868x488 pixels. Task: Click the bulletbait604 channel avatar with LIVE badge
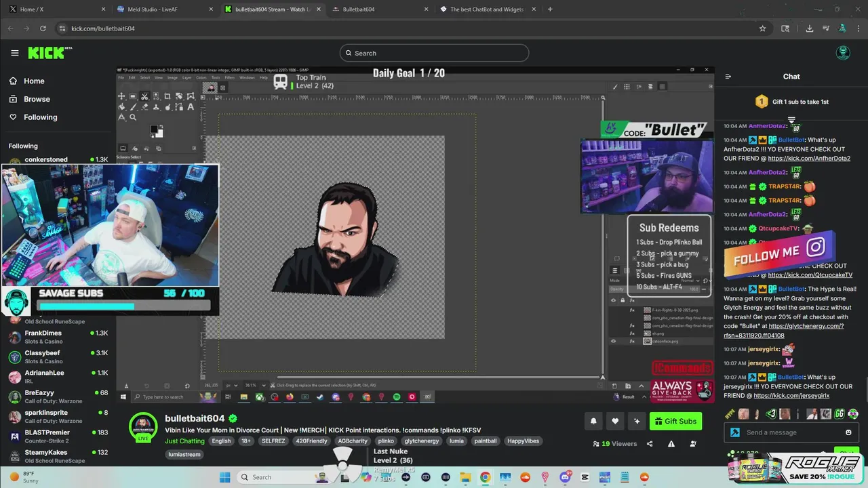pyautogui.click(x=143, y=426)
